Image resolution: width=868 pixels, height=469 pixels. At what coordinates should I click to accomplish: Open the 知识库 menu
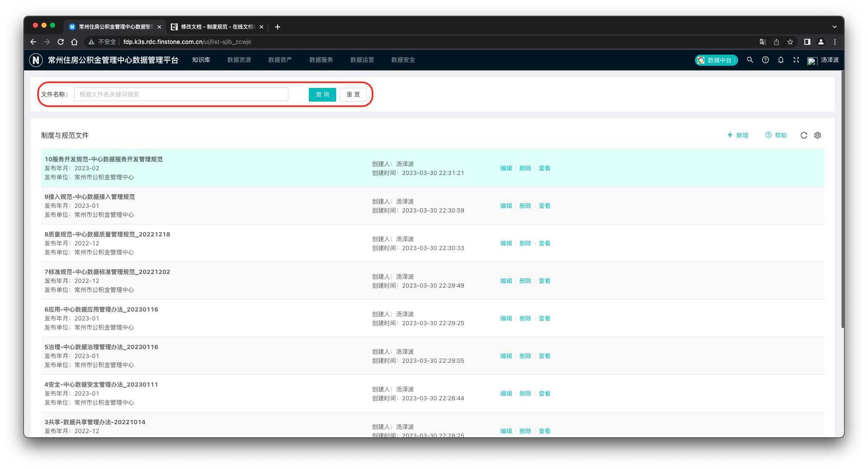pos(201,60)
